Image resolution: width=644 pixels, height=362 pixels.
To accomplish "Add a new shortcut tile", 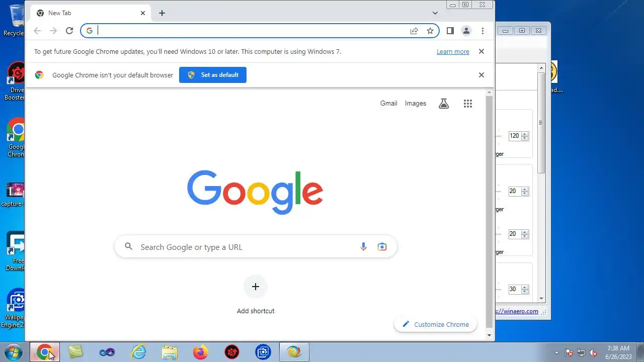I will (x=256, y=287).
